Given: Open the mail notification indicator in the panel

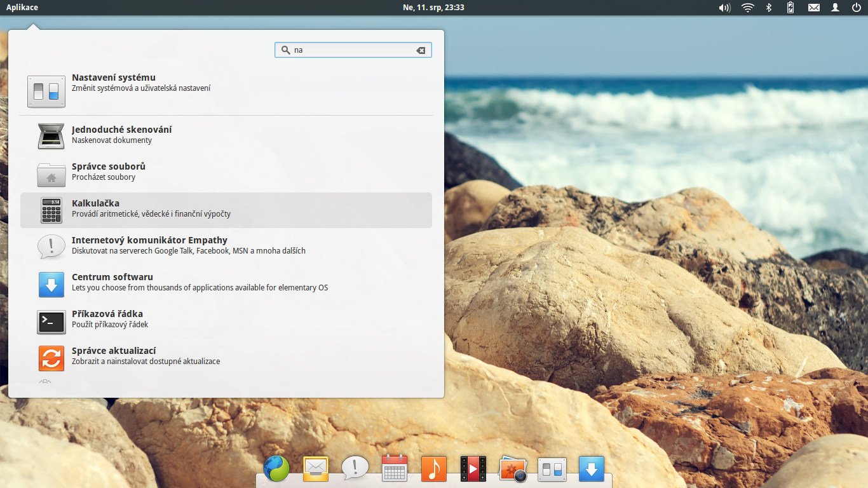Looking at the screenshot, I should [813, 8].
